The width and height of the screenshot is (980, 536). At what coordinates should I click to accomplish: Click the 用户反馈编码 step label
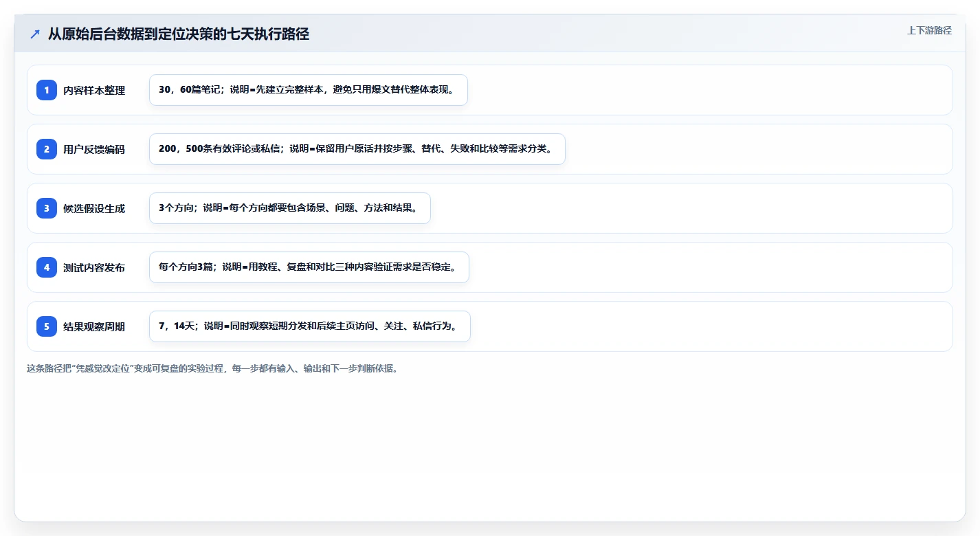(x=94, y=149)
